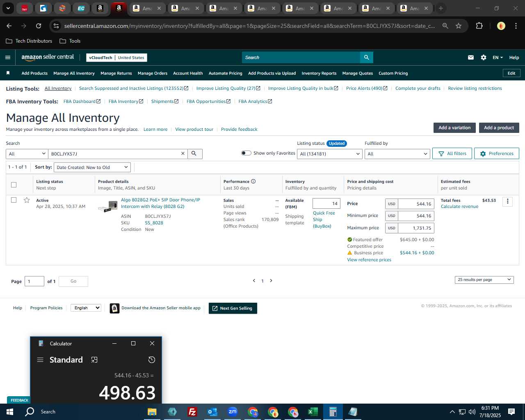Open the search field All dropdown

[27, 154]
